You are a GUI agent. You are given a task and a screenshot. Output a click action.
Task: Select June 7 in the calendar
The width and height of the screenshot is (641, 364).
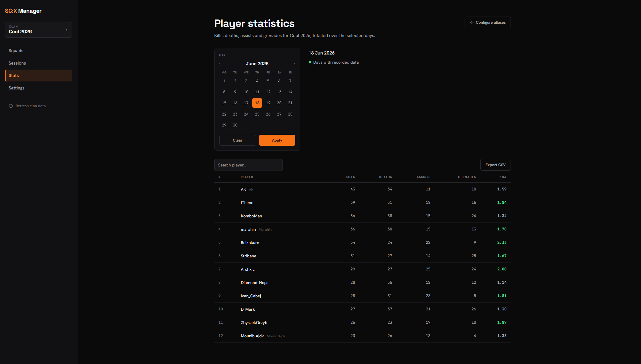point(290,81)
